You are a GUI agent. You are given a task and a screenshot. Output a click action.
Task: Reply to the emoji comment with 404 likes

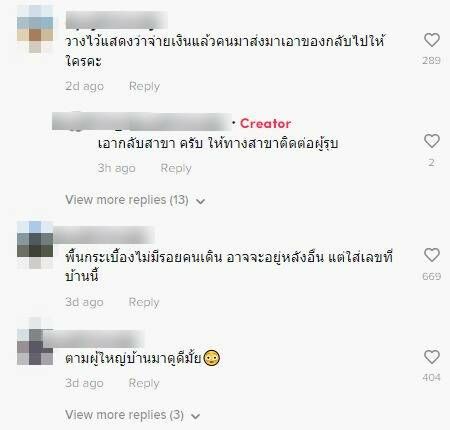point(144,383)
